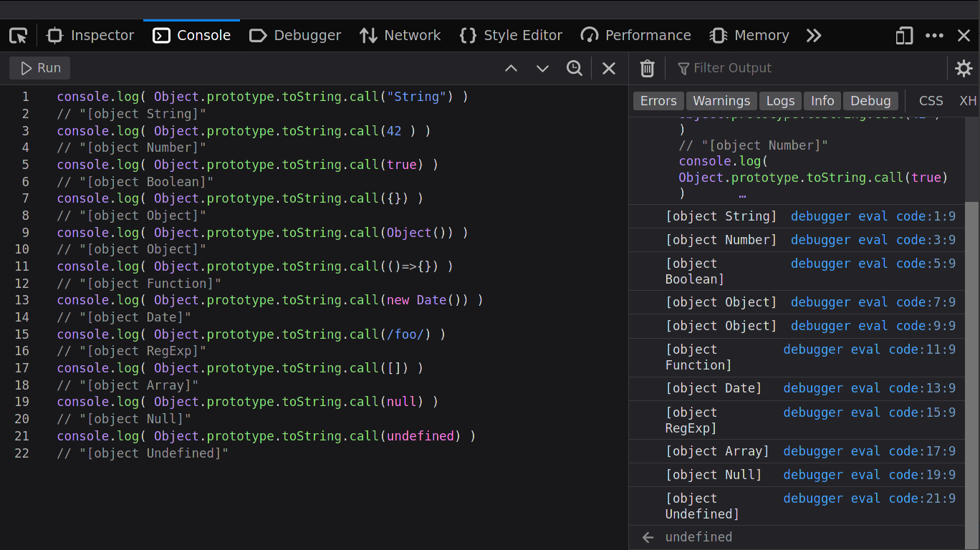Expand the truncated input ellipsis

pyautogui.click(x=742, y=194)
